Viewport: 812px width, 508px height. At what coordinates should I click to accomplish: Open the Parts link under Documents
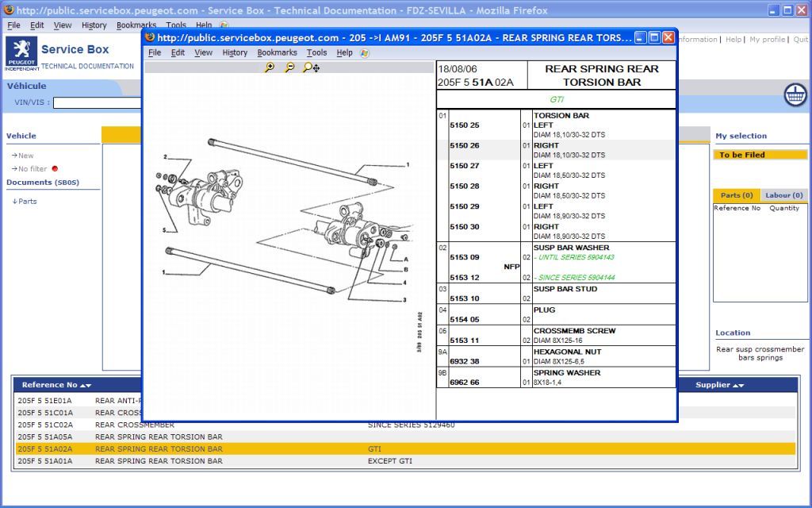[28, 202]
